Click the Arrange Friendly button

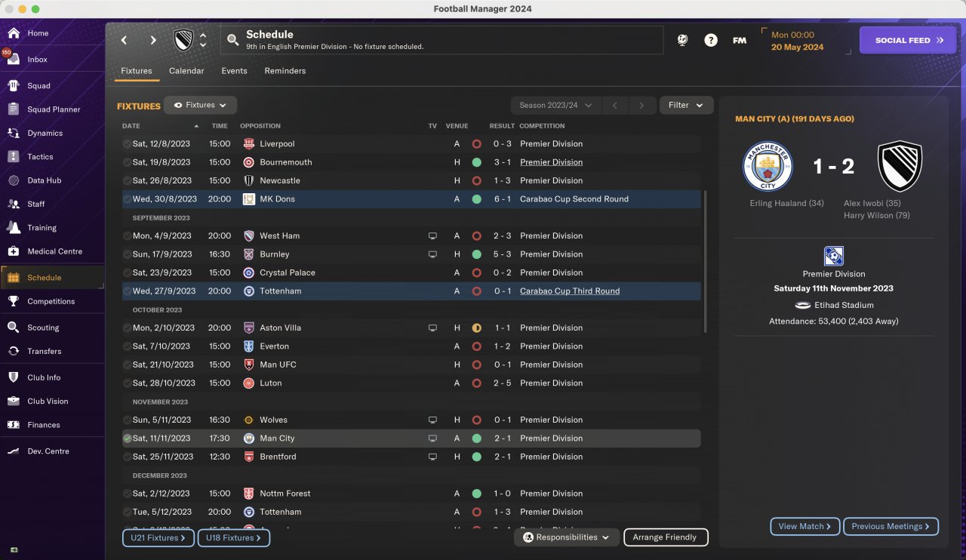(x=666, y=537)
